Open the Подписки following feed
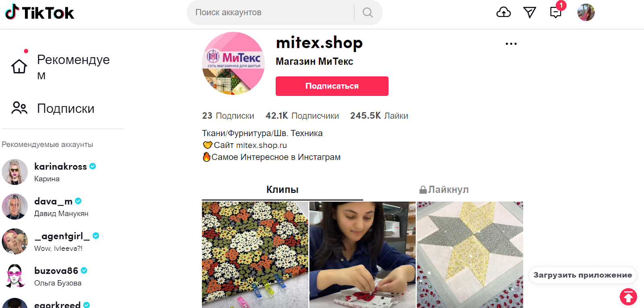The width and height of the screenshot is (644, 308). coord(53,108)
